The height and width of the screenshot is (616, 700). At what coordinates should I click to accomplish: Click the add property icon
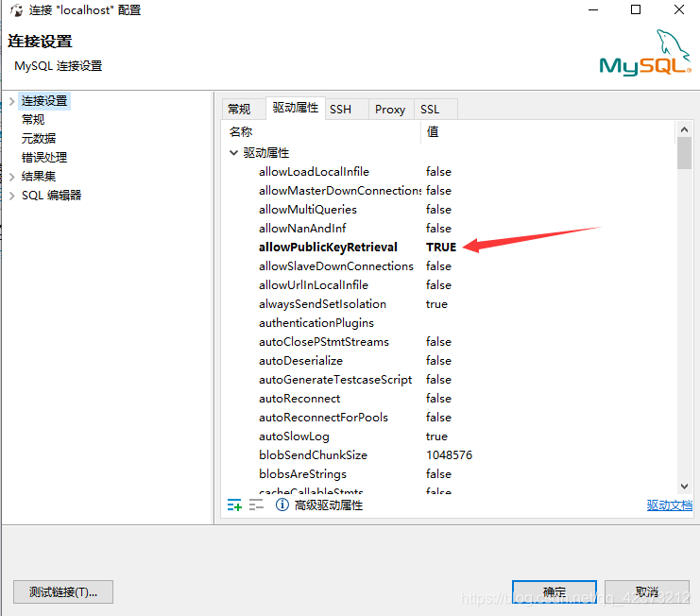(234, 505)
